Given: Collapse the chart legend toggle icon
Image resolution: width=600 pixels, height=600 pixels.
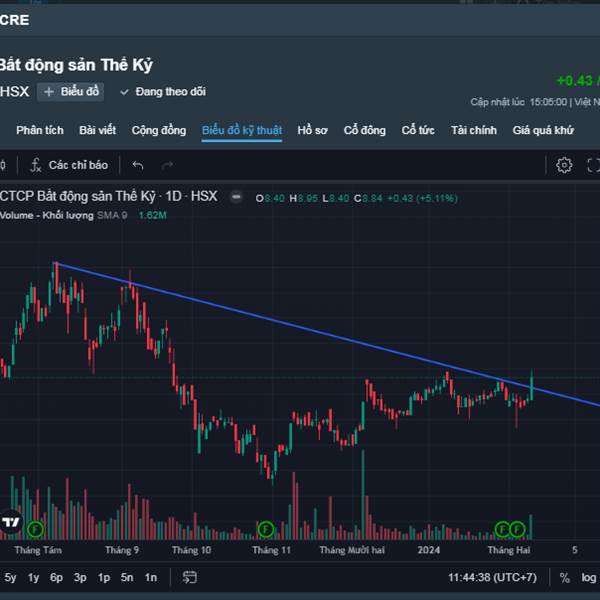Looking at the screenshot, I should coord(236,197).
